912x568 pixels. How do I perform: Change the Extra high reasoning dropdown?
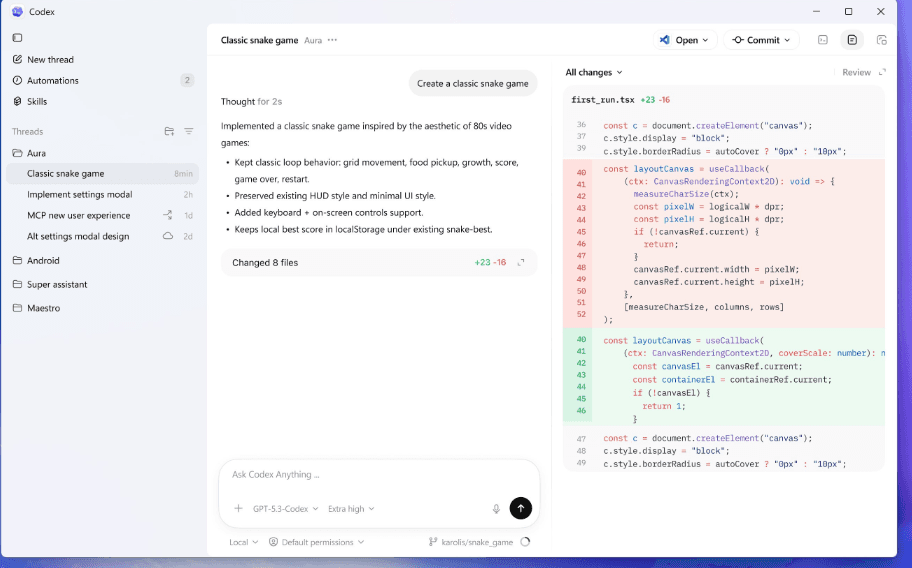(x=351, y=509)
